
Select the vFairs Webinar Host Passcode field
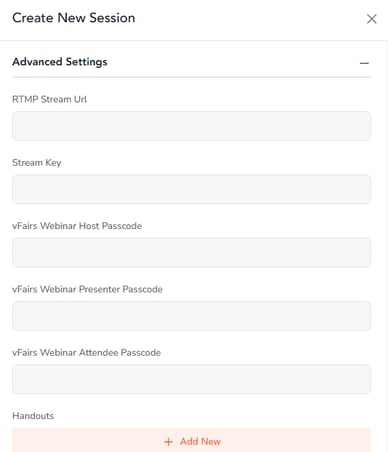click(191, 253)
